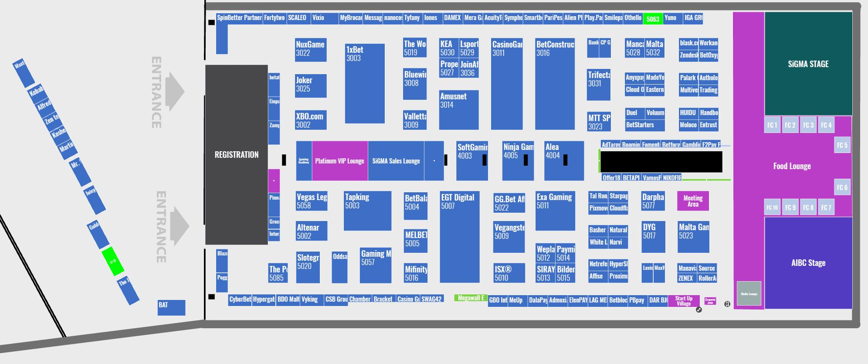Select the NuxGame booth 3022
Screen dimensions: 868x364
click(x=311, y=50)
